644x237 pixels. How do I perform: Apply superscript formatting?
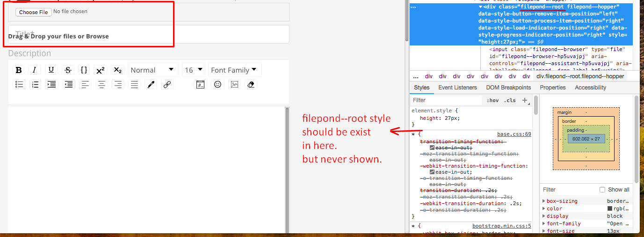100,70
